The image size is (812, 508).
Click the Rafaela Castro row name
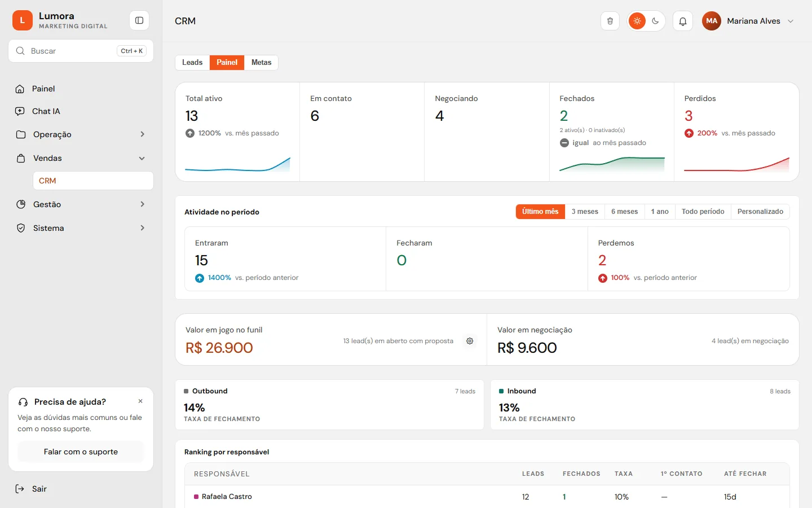[227, 497]
